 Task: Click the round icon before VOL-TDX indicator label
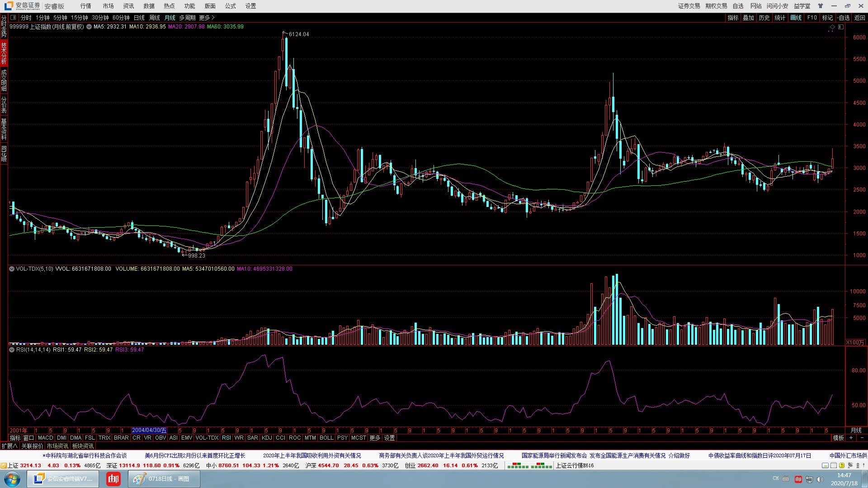click(x=12, y=269)
